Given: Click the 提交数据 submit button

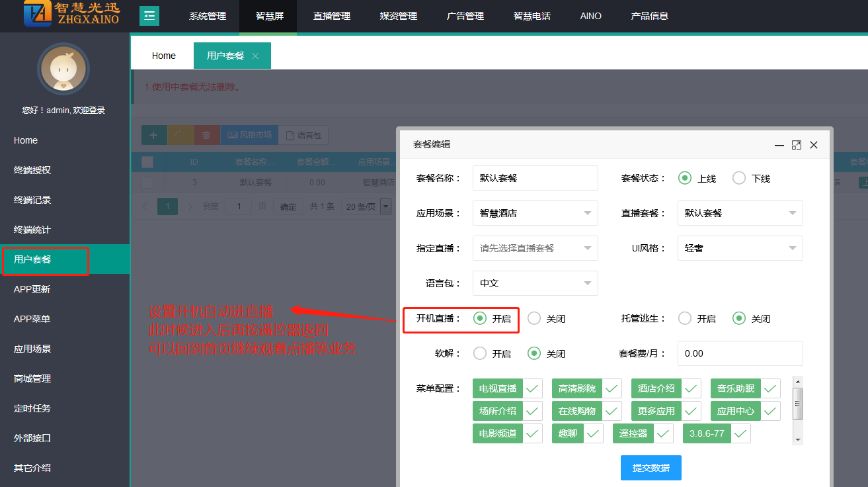Looking at the screenshot, I should 651,468.
